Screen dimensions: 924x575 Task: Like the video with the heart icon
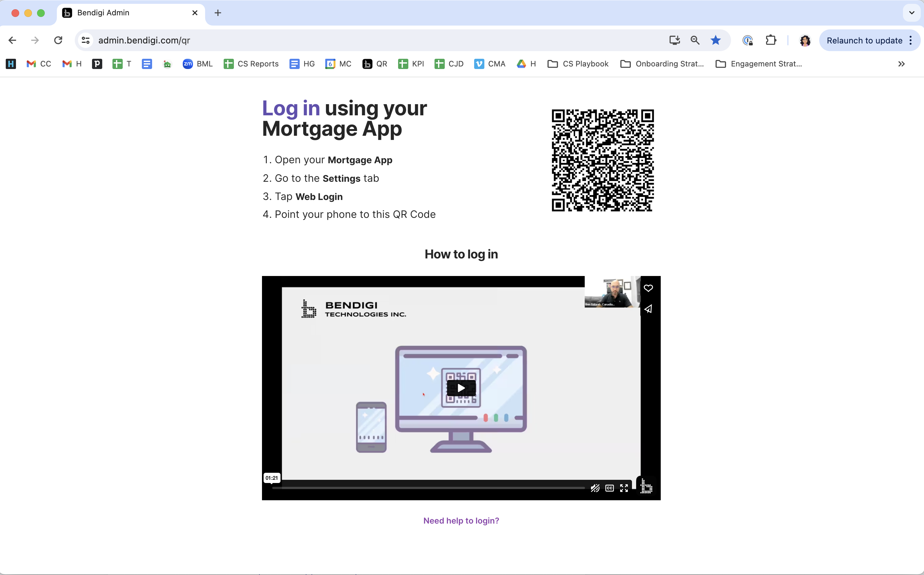click(648, 288)
